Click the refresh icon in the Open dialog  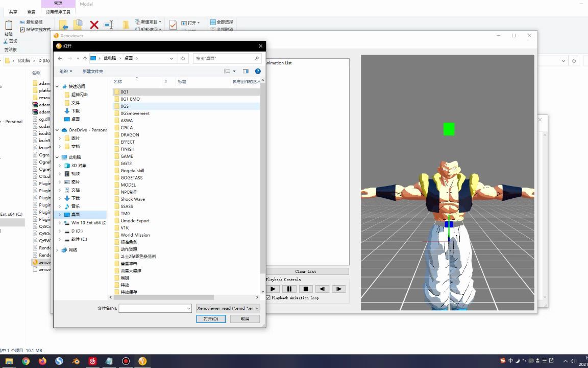click(x=183, y=58)
